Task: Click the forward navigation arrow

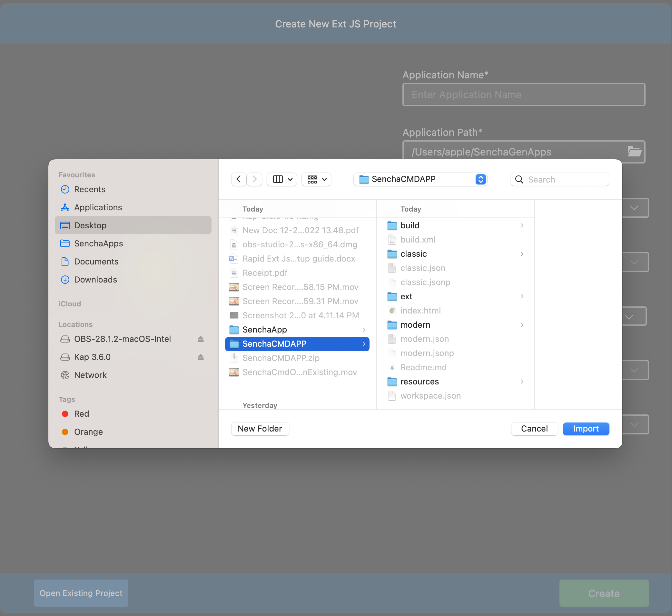Action: point(255,179)
